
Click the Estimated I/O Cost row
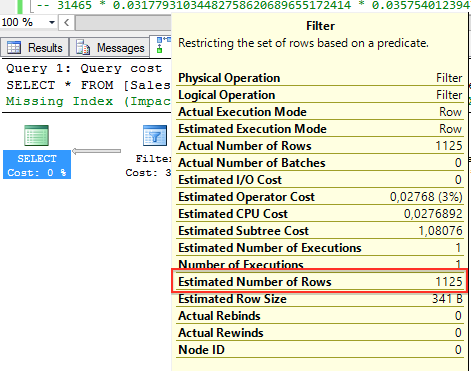pyautogui.click(x=320, y=180)
